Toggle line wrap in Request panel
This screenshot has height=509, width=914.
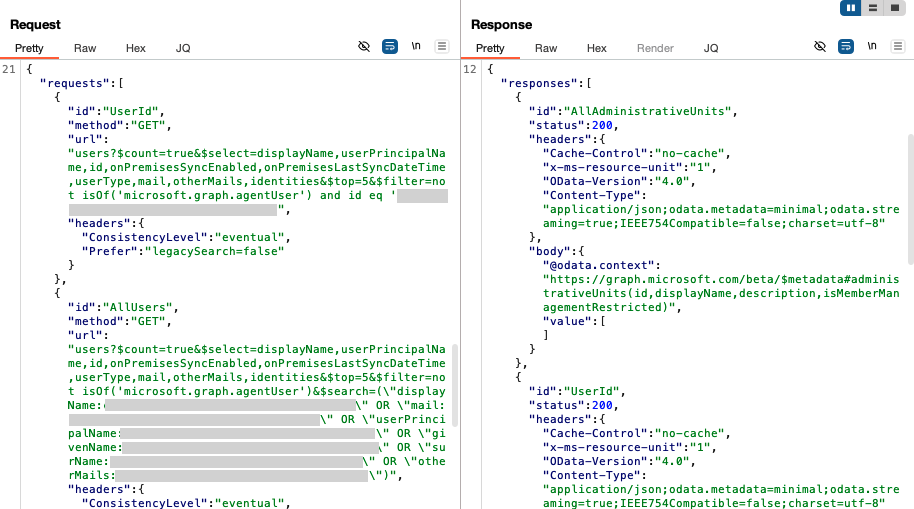[390, 47]
